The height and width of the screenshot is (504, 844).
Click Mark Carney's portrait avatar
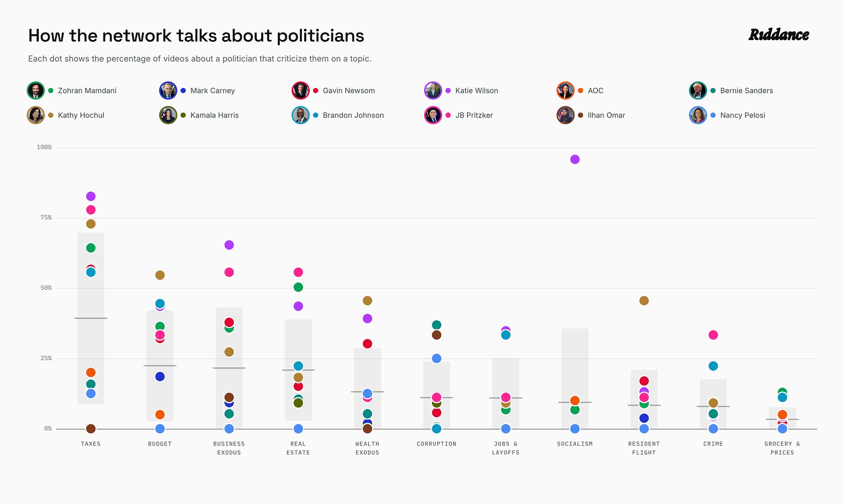[168, 90]
